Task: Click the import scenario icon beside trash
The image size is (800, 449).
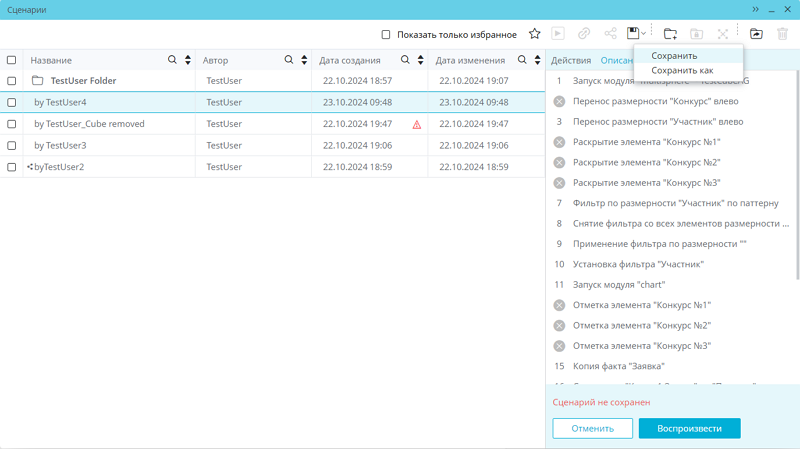Action: click(x=756, y=34)
